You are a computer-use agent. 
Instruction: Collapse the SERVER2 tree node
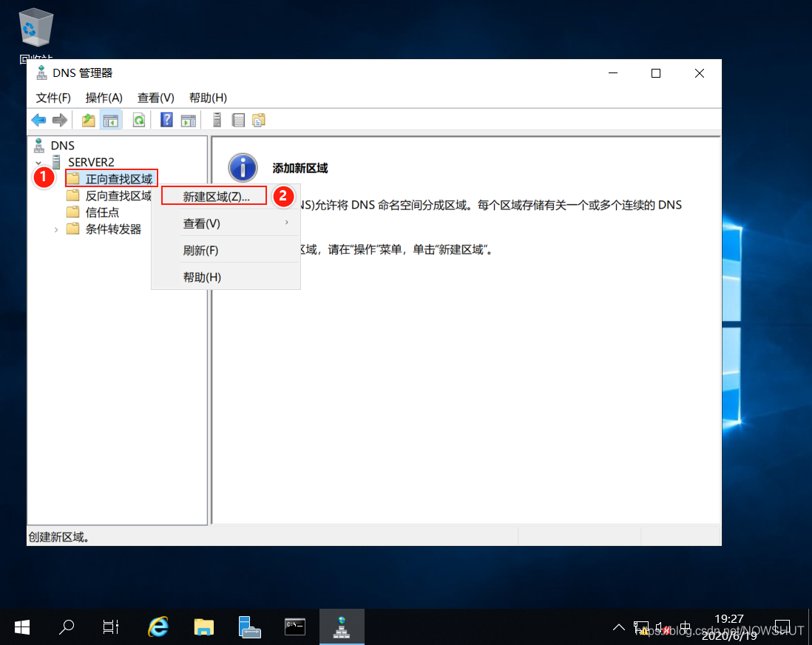click(x=38, y=162)
